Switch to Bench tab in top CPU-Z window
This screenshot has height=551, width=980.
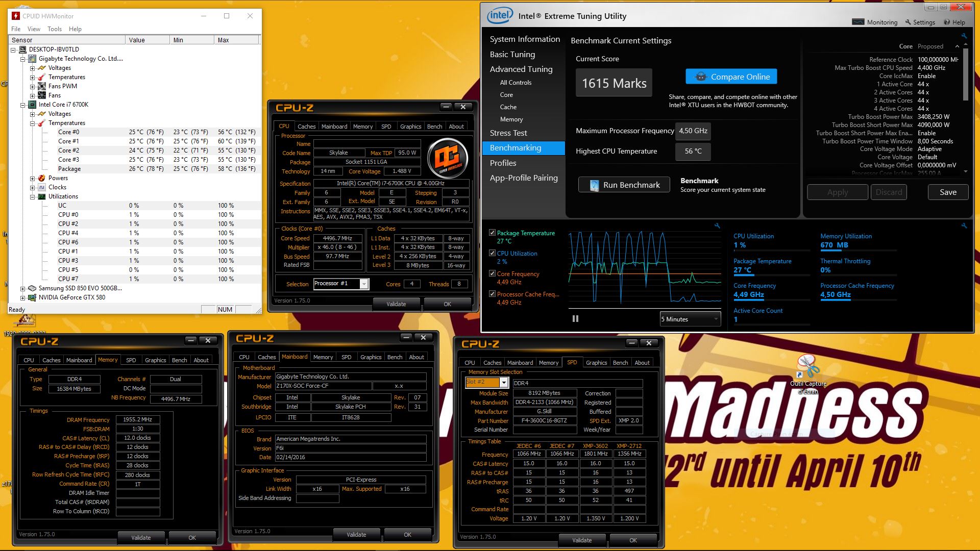tap(434, 127)
